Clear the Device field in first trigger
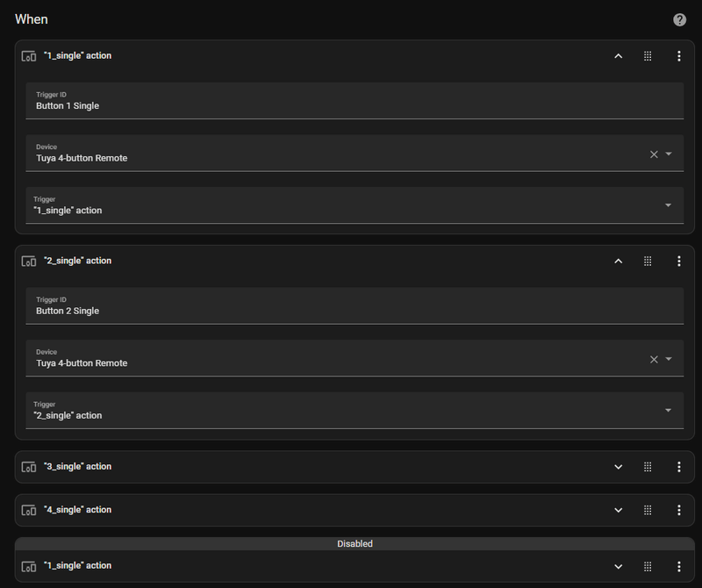This screenshot has height=588, width=702. pyautogui.click(x=654, y=154)
